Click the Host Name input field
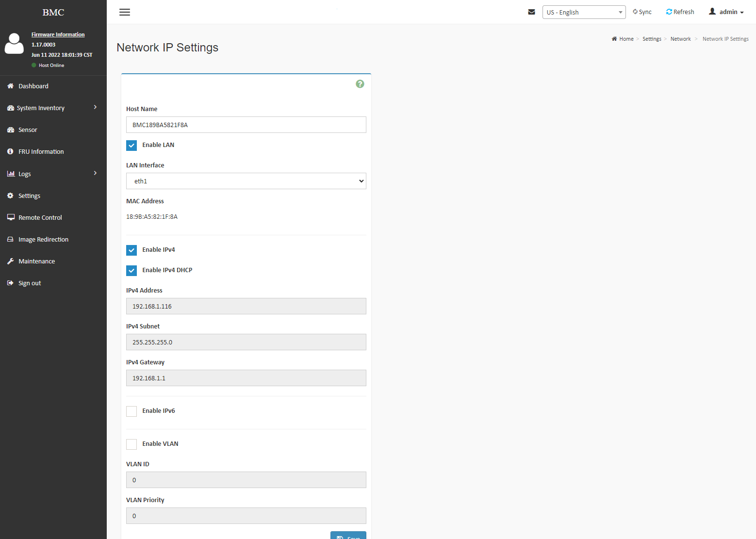This screenshot has width=756, height=539. pyautogui.click(x=246, y=125)
